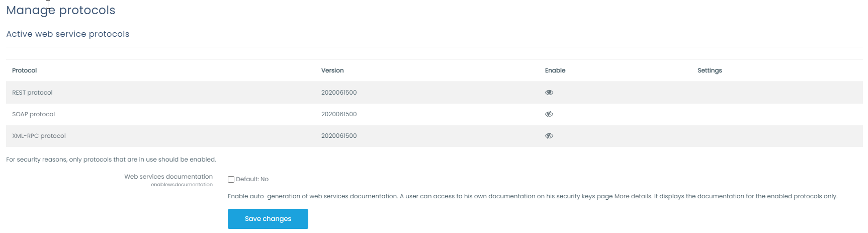The height and width of the screenshot is (233, 868).
Task: Disable the REST protocol using its eye icon
Action: (549, 93)
